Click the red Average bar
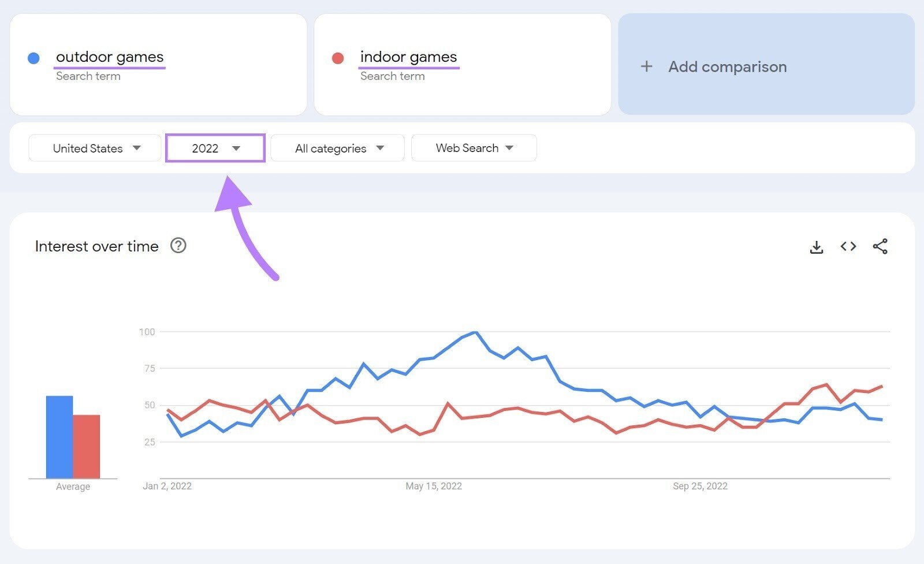Image resolution: width=924 pixels, height=564 pixels. pos(87,445)
